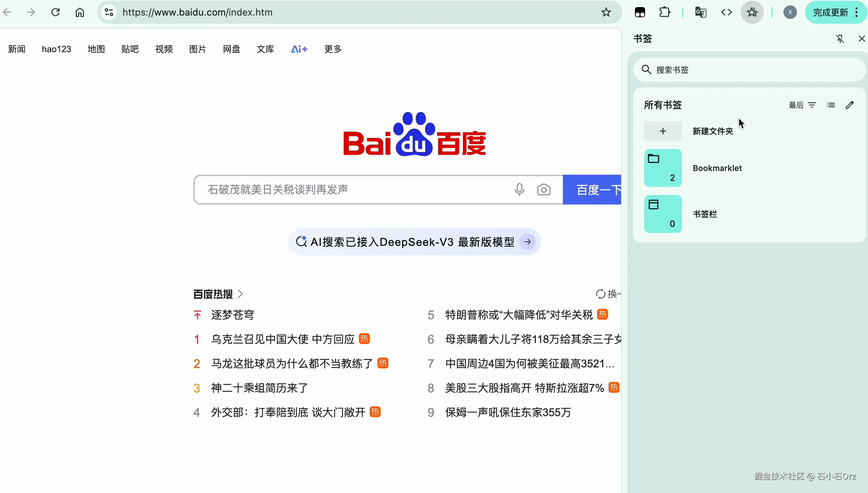
Task: Expand the Bookmarklet folder
Action: coord(717,168)
